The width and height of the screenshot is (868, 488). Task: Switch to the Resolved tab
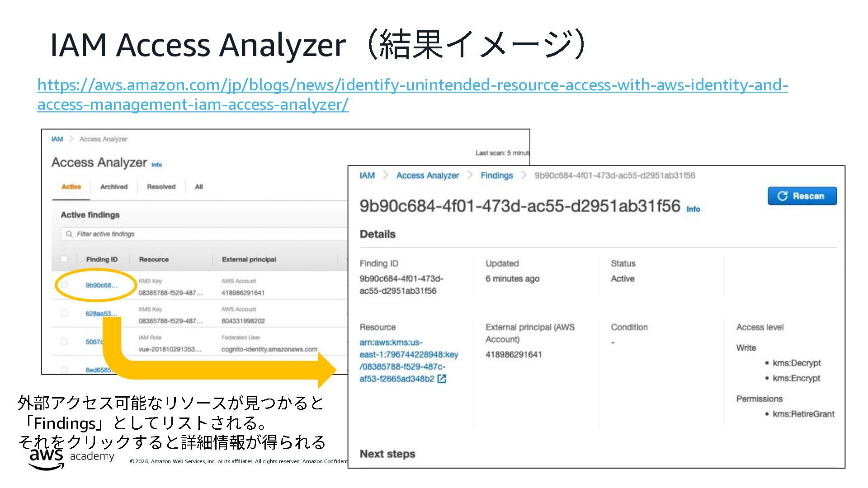tap(161, 187)
